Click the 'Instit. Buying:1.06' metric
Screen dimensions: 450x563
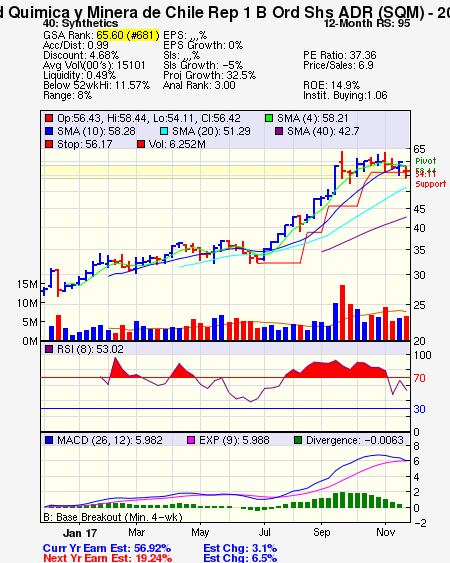coord(345,96)
